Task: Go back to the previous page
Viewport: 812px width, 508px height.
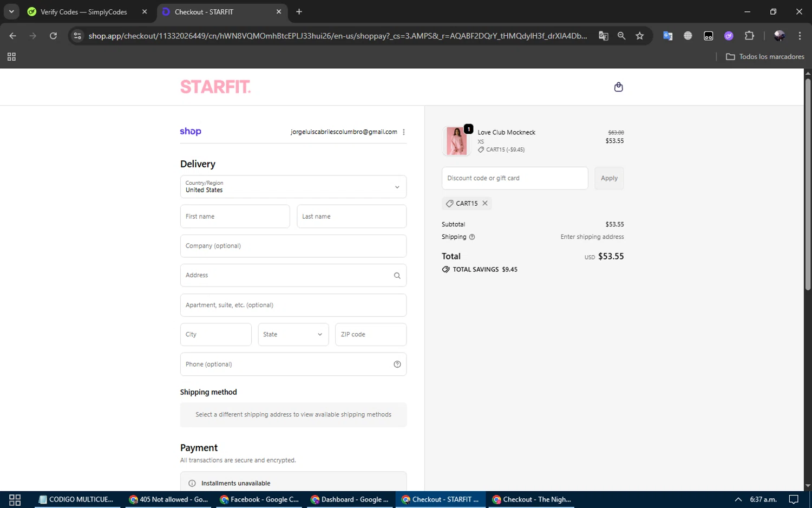Action: click(x=13, y=36)
